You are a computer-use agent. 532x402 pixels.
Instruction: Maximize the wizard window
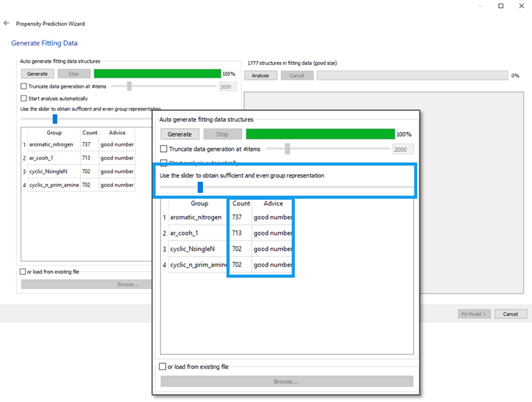click(x=501, y=6)
